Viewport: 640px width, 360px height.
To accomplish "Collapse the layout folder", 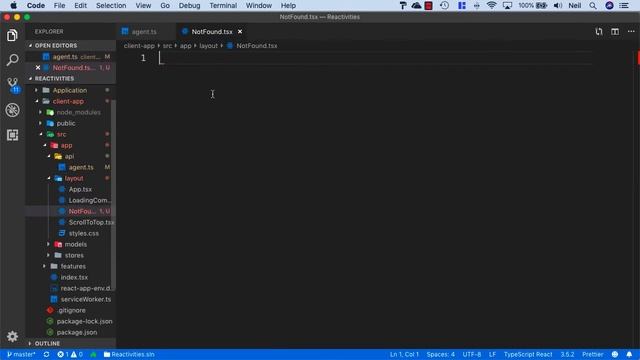I will (73, 178).
